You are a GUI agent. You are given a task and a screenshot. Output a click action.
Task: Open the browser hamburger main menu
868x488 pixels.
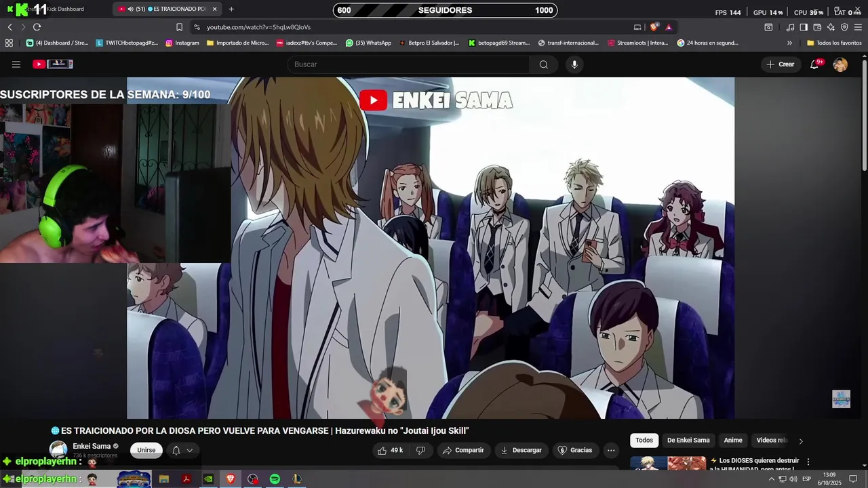tap(859, 27)
